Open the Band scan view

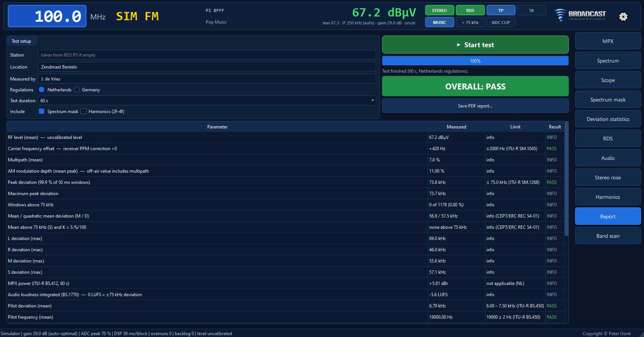pyautogui.click(x=608, y=236)
